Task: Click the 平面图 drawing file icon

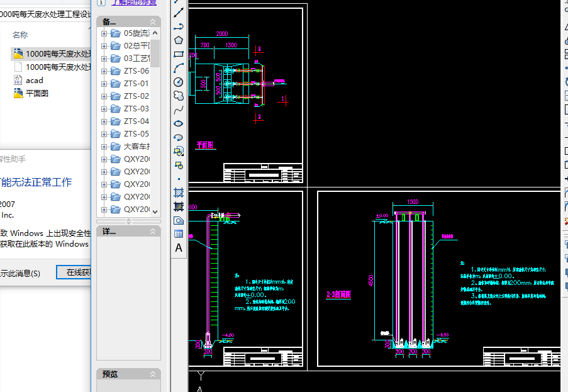Action: [18, 94]
